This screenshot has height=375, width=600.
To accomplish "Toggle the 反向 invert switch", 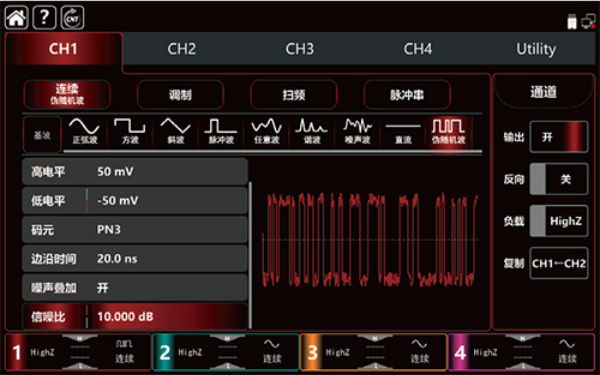I will coord(559,179).
